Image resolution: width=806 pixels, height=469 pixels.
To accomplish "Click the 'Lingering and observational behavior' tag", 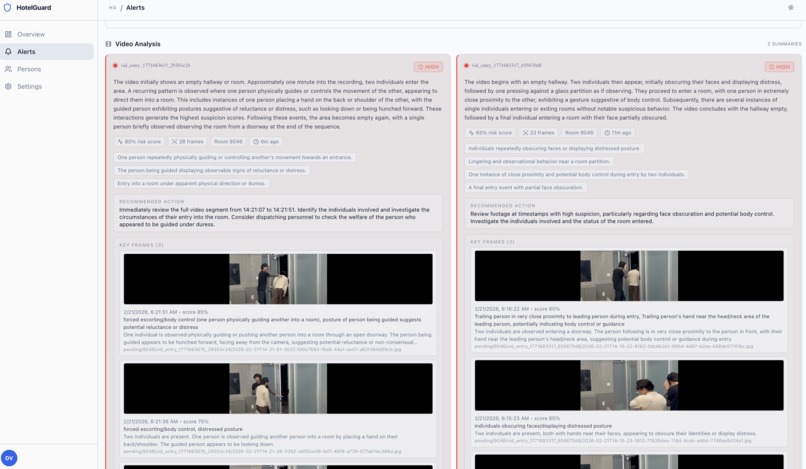I will pyautogui.click(x=539, y=161).
